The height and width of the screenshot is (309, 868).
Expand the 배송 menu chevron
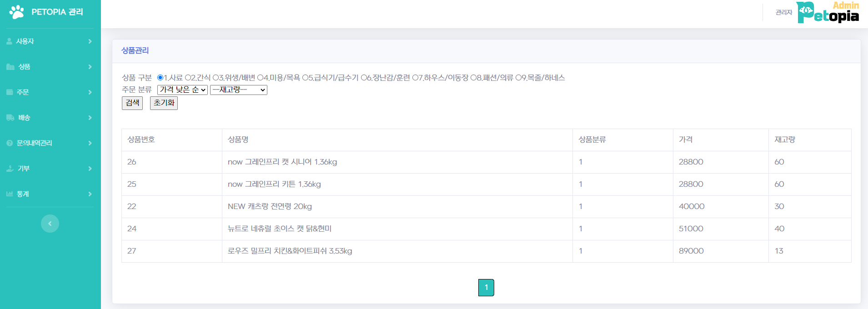pos(90,118)
